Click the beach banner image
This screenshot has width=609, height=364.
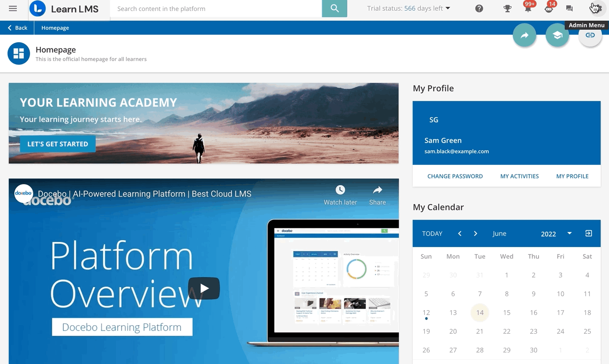tap(203, 123)
